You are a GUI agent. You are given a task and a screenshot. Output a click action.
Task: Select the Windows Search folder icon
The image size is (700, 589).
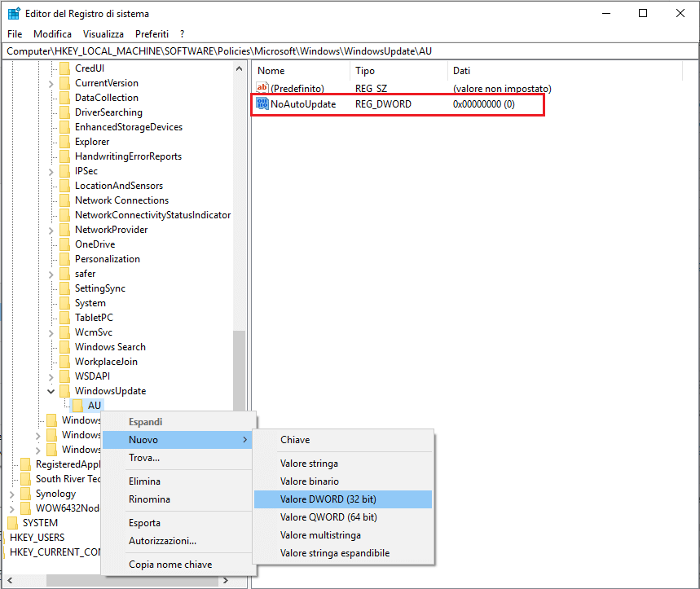tap(64, 347)
